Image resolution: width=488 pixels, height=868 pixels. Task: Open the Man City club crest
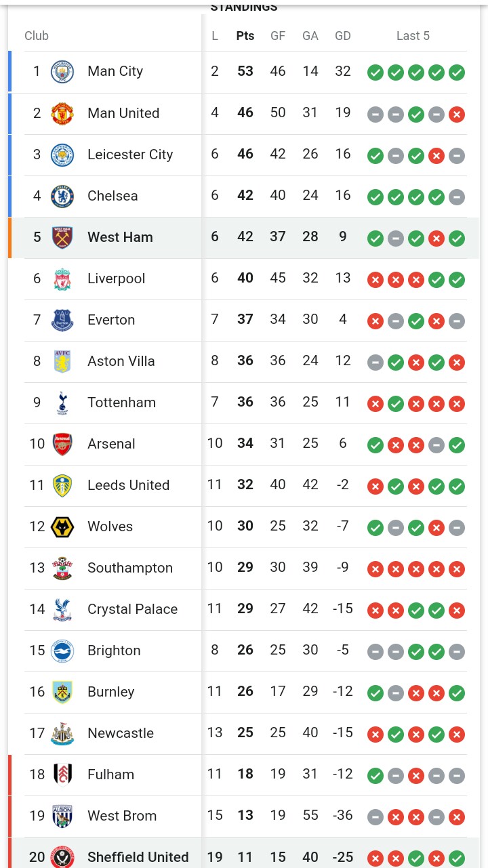pos(62,72)
